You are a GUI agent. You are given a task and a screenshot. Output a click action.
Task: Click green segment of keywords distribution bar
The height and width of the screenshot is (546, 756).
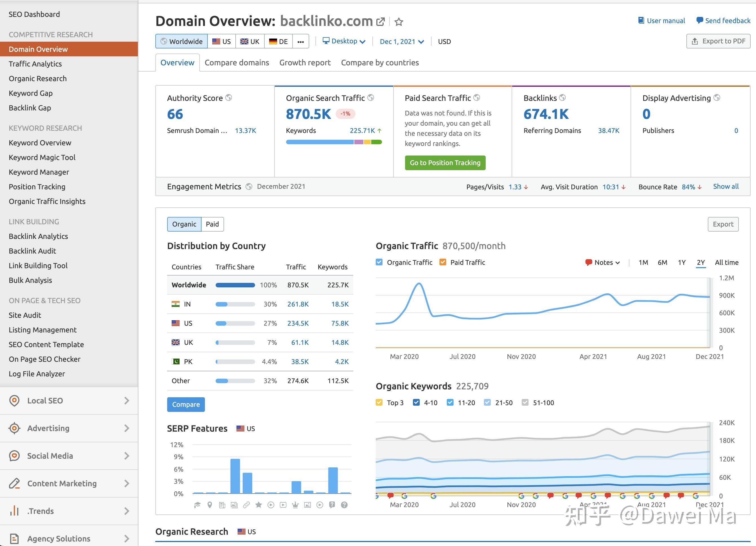click(376, 142)
